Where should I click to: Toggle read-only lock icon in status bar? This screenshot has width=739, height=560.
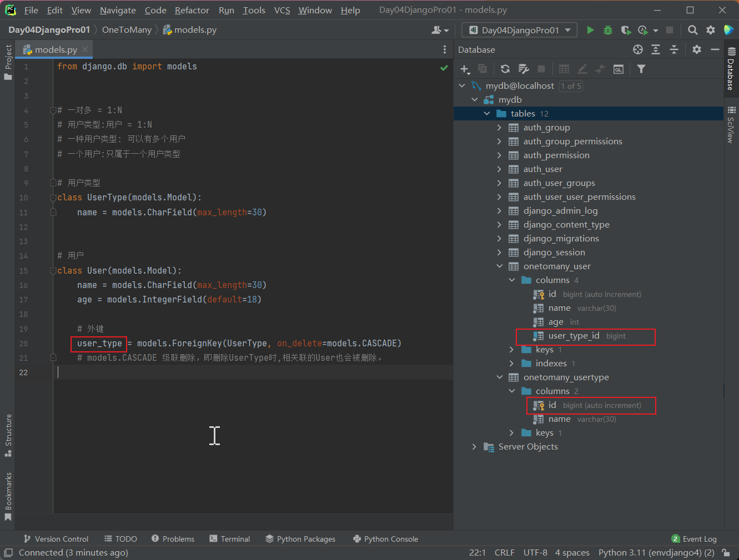coord(726,552)
